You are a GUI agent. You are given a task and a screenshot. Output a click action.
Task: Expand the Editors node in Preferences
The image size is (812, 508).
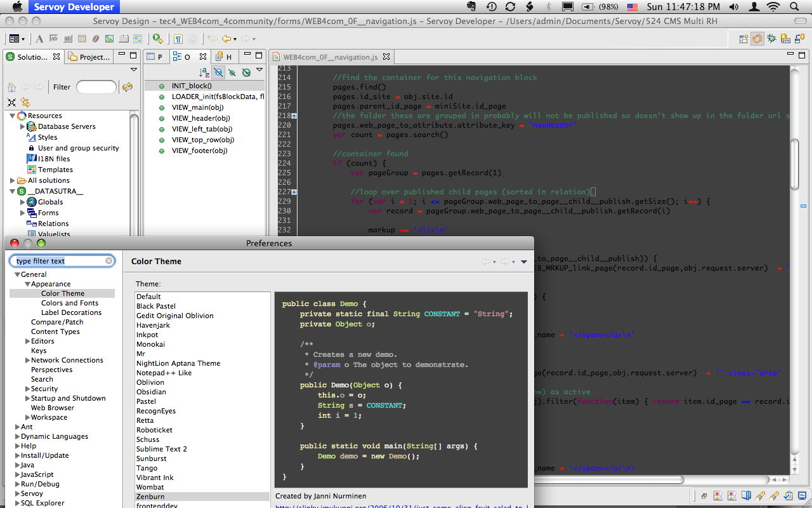pyautogui.click(x=27, y=341)
